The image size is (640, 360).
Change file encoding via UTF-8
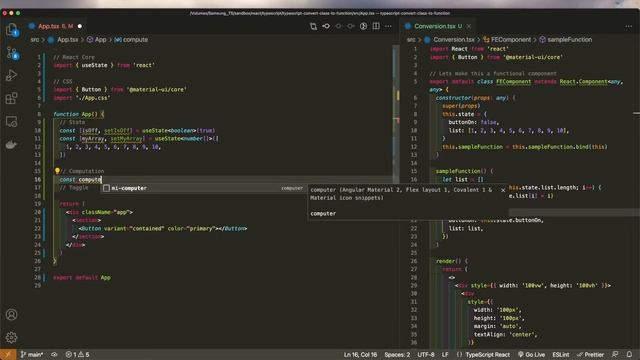(426, 355)
